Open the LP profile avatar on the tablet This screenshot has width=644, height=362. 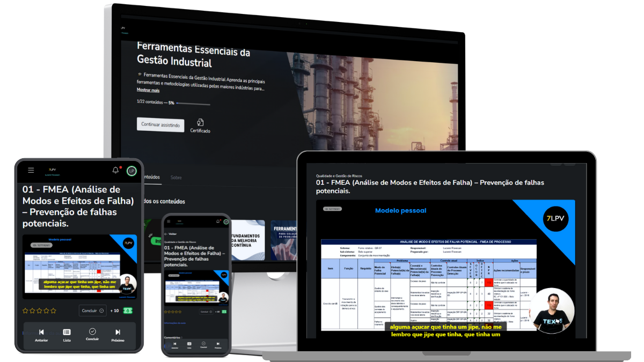click(131, 171)
